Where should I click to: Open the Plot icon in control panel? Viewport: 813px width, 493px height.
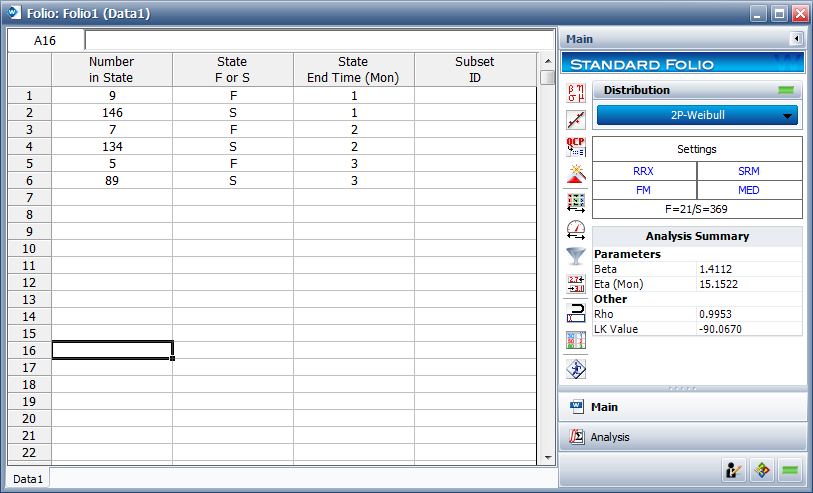click(576, 121)
